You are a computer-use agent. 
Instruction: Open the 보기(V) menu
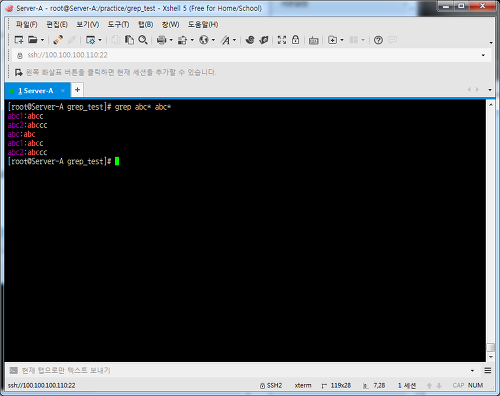88,24
